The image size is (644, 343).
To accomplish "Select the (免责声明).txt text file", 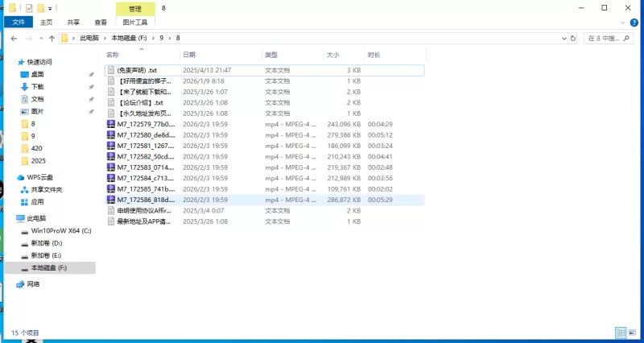I will pyautogui.click(x=137, y=70).
